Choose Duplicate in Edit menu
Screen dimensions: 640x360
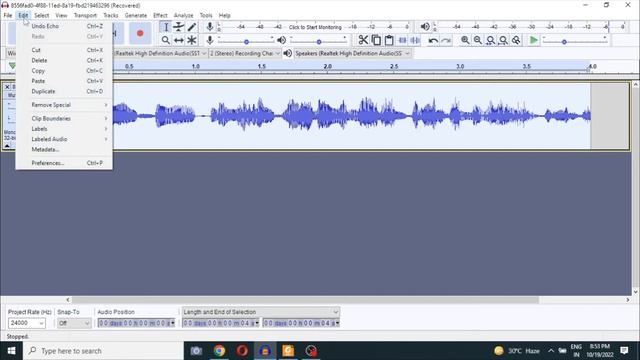pyautogui.click(x=64, y=91)
